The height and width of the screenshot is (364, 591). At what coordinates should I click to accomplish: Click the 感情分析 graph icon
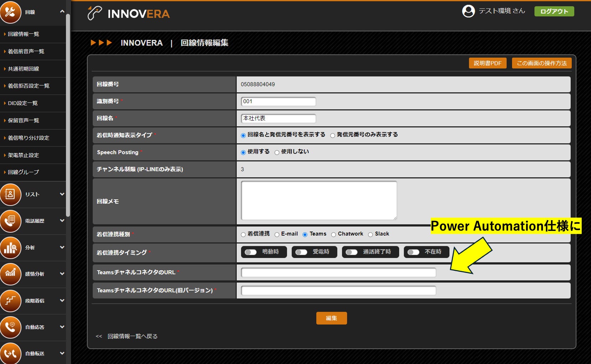click(x=10, y=274)
